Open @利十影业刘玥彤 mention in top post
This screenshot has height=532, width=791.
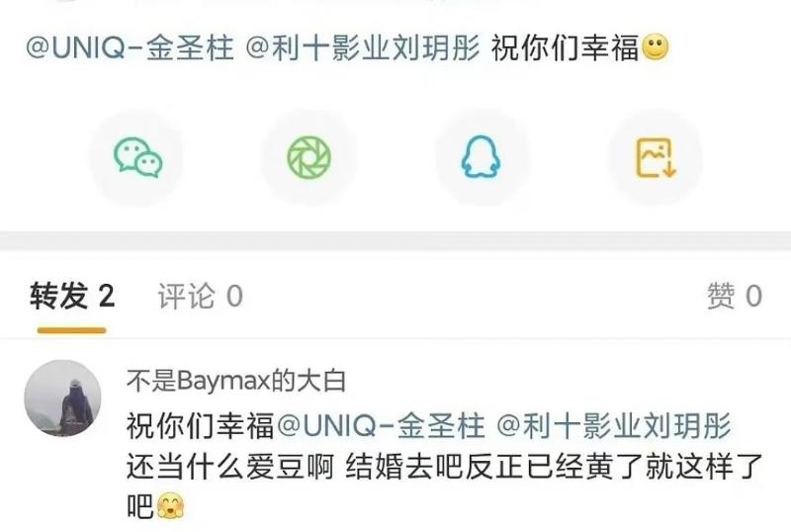(362, 47)
